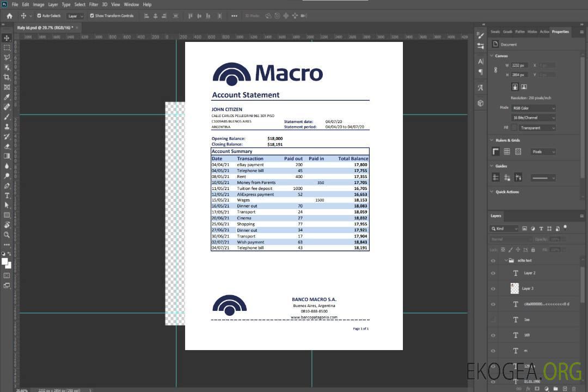Open the File menu
This screenshot has width=588, height=392.
pos(15,4)
